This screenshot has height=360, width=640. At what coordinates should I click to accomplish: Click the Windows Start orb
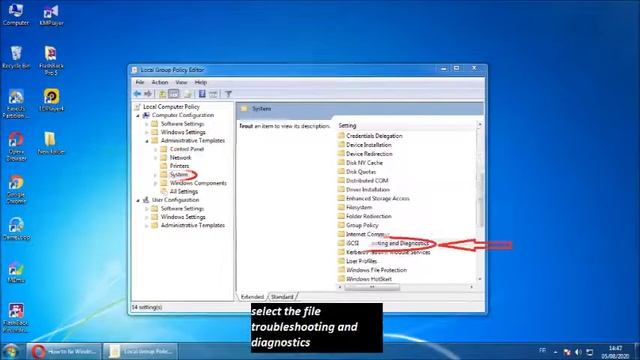[11, 351]
